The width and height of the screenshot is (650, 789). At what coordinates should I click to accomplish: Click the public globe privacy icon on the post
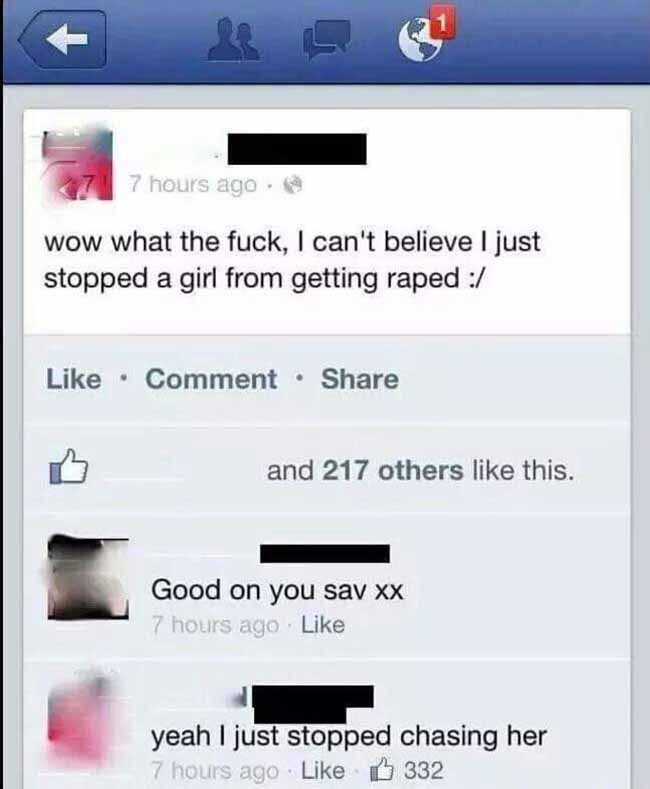[293, 186]
